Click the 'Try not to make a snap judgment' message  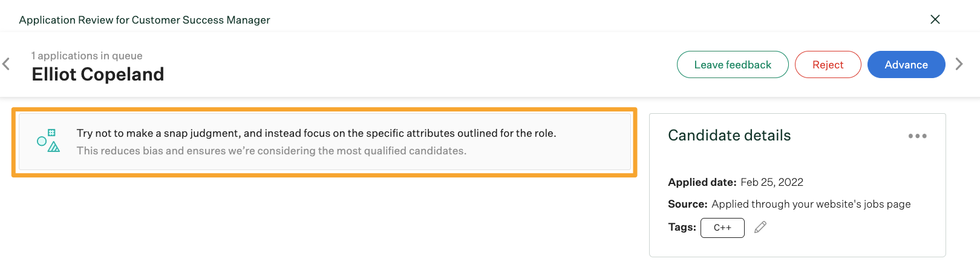tap(316, 133)
